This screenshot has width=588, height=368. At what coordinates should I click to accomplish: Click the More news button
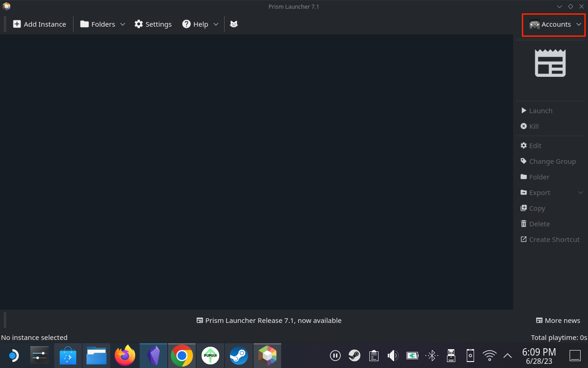558,320
